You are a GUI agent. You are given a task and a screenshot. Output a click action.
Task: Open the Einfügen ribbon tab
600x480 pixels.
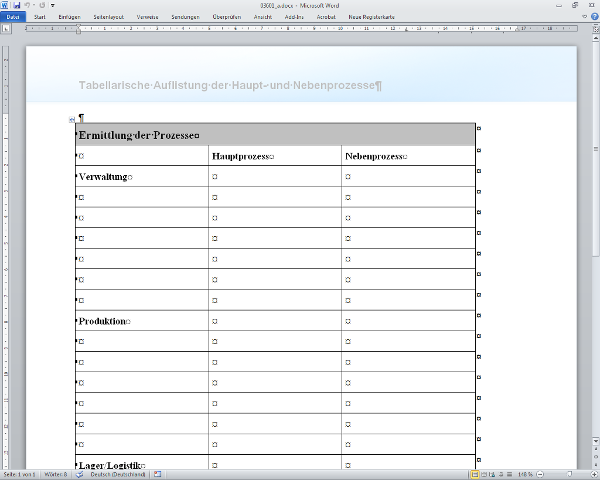pyautogui.click(x=70, y=17)
